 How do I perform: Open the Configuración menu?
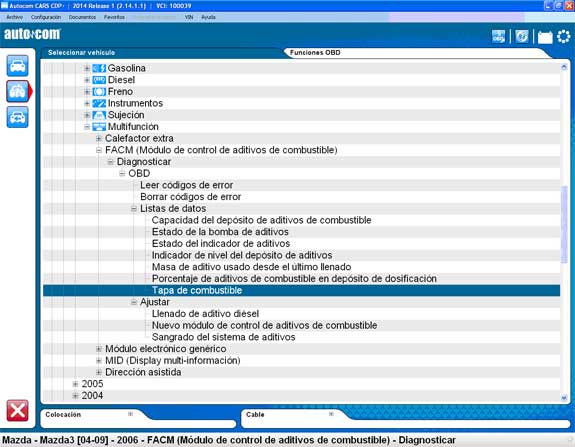[x=46, y=17]
